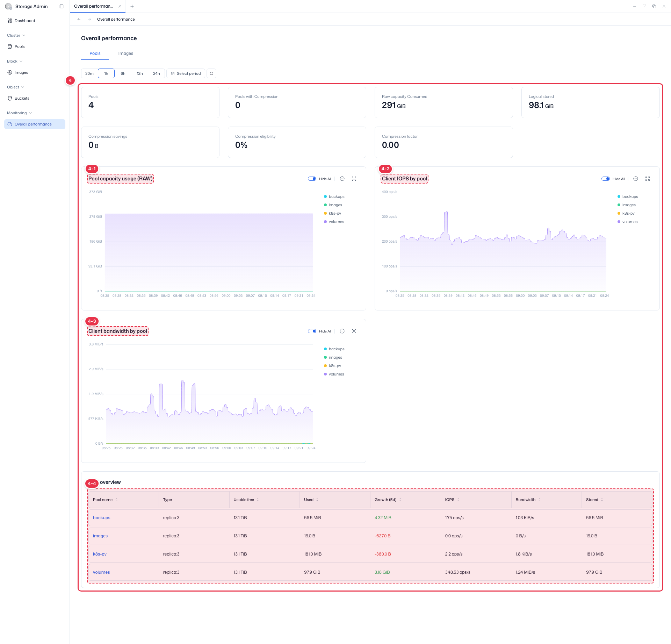Open Images in the sidebar

(35, 72)
